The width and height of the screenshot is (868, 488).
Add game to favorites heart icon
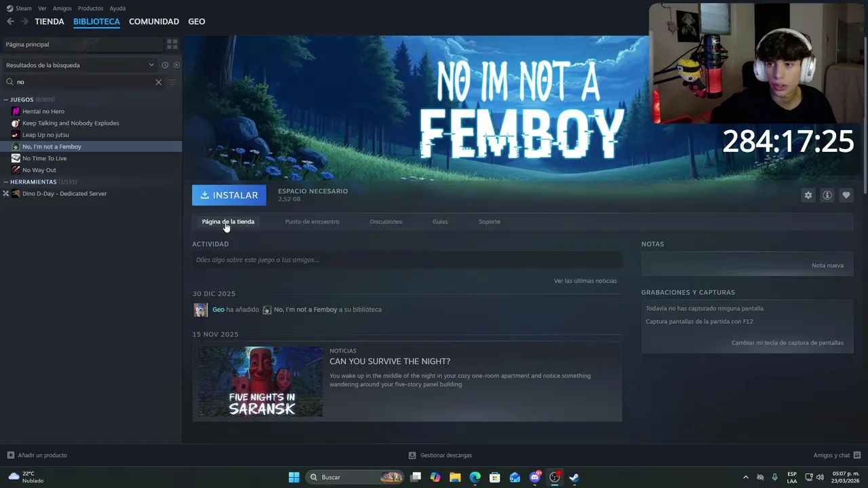(846, 195)
